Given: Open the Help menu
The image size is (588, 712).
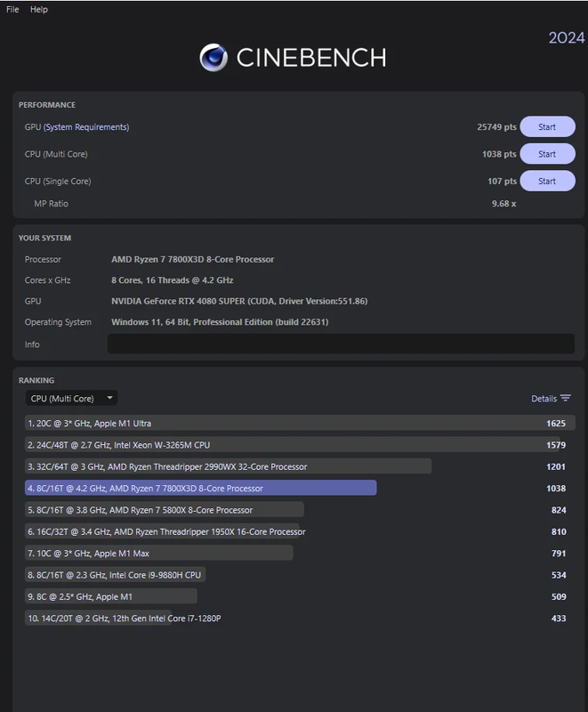Looking at the screenshot, I should pyautogui.click(x=39, y=9).
